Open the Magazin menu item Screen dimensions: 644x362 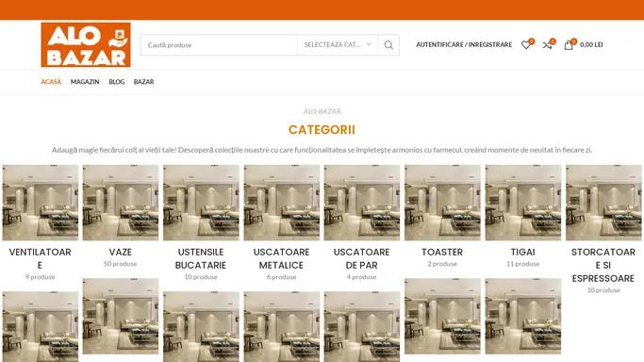pyautogui.click(x=85, y=82)
